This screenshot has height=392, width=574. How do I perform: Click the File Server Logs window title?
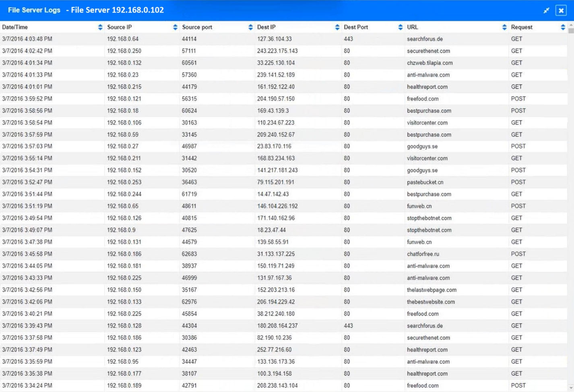pos(86,10)
